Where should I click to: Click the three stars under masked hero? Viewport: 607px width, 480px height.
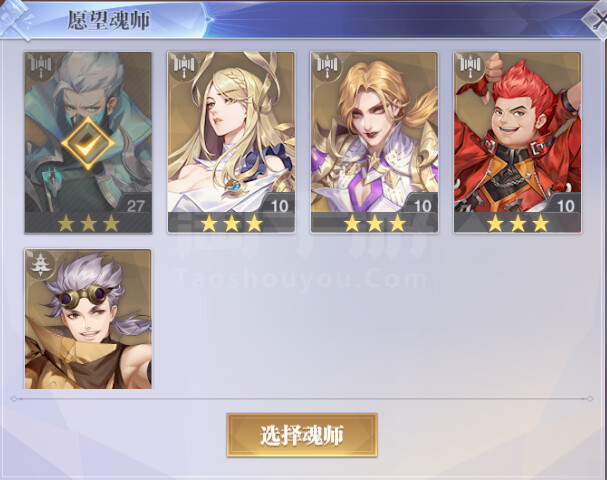pos(88,223)
